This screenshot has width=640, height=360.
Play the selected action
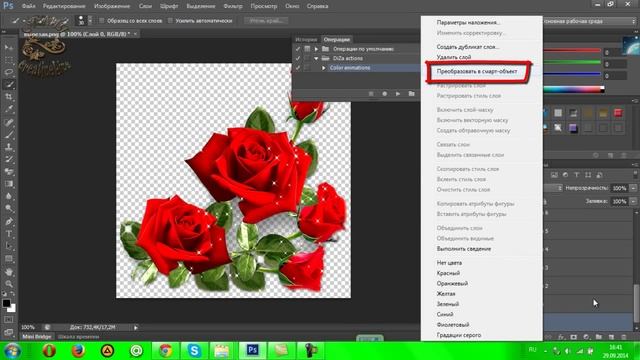pyautogui.click(x=398, y=94)
